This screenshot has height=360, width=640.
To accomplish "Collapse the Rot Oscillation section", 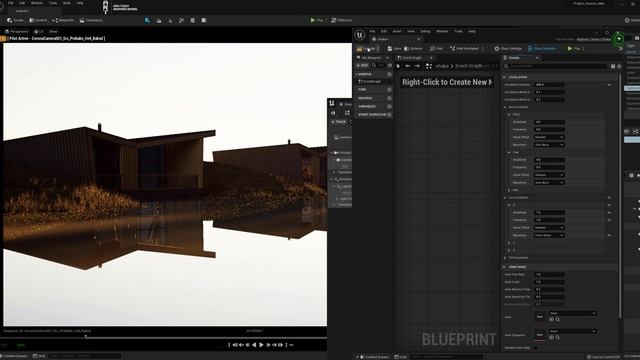I will click(x=505, y=107).
